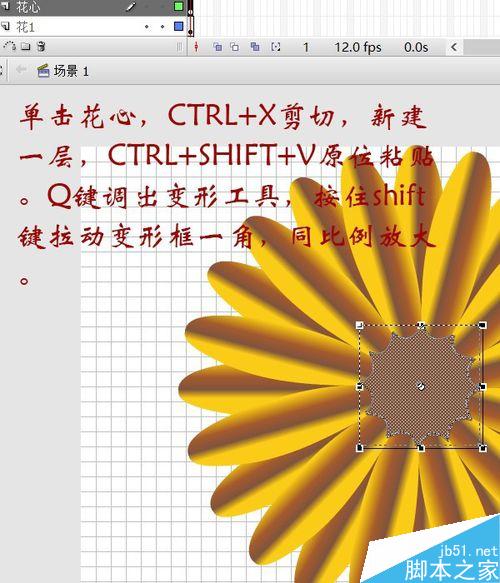Click top-left corner handle of transform box
Screen dimensions: 500x583
pos(359,325)
